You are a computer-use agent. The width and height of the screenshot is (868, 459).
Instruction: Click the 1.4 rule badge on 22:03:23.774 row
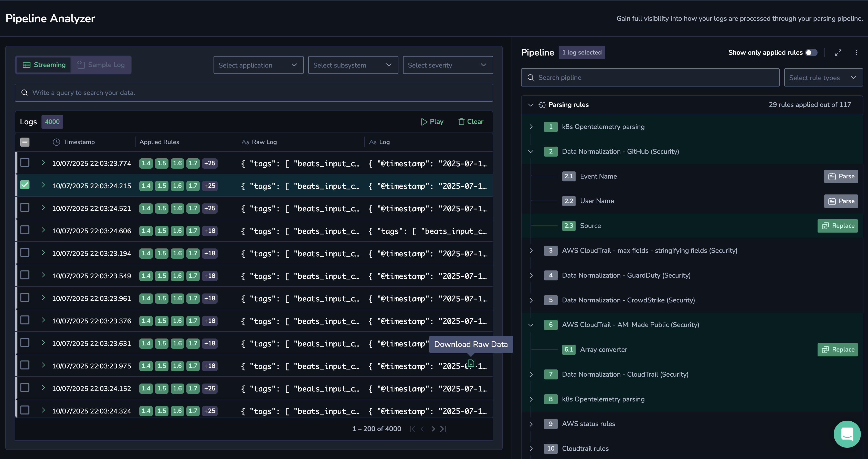tap(146, 163)
